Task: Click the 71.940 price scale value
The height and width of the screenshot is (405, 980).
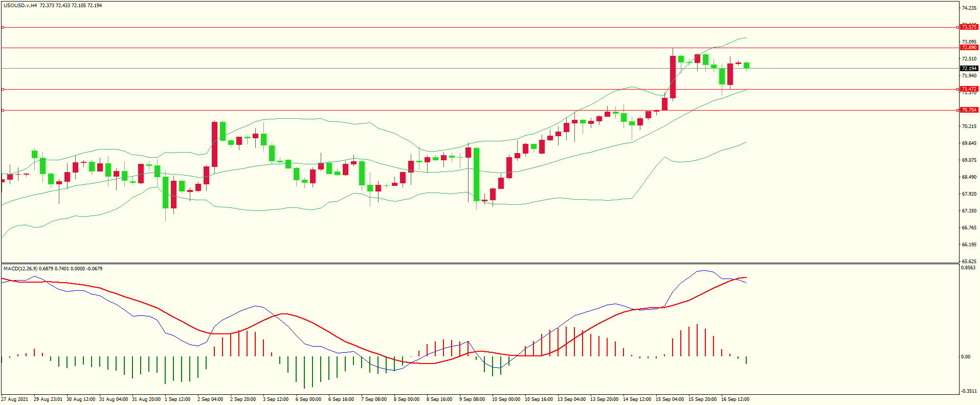Action: 969,76
